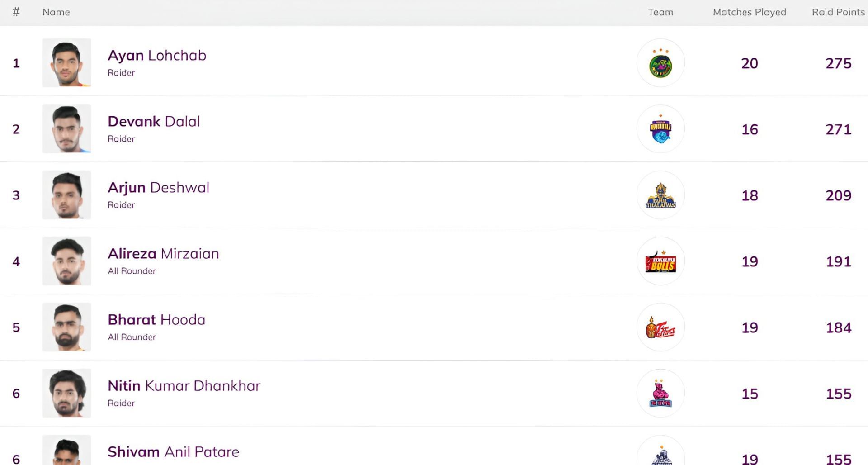The image size is (868, 465).
Task: Click Devank Dalal's player photo
Action: coord(67,129)
